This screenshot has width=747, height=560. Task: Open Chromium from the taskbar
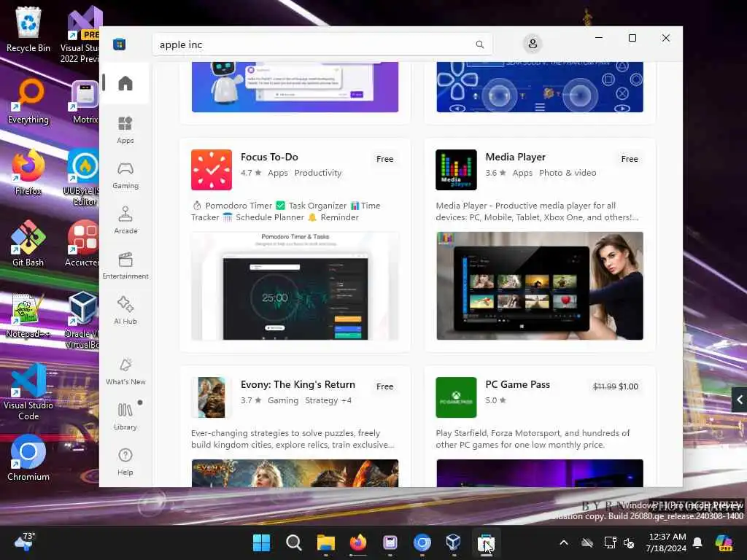pyautogui.click(x=422, y=542)
